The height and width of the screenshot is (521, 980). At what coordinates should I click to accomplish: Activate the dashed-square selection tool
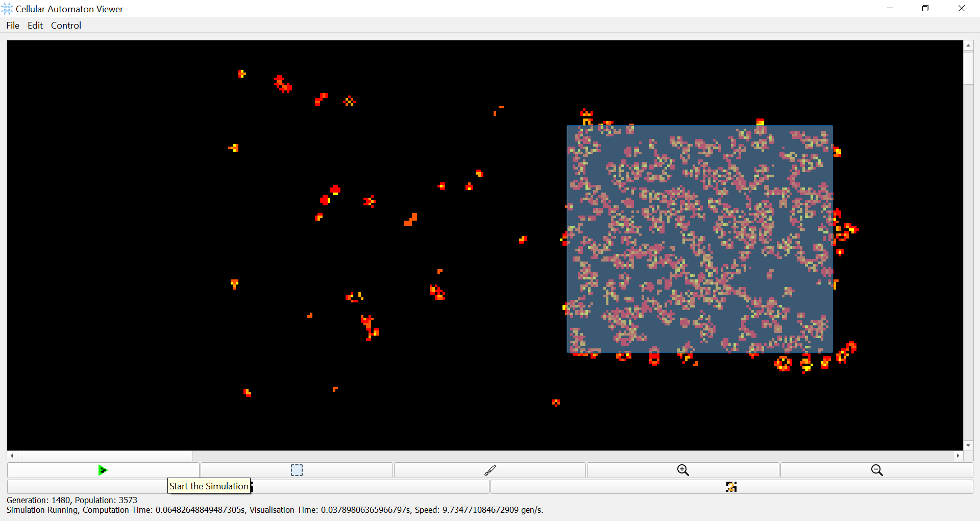click(x=297, y=470)
